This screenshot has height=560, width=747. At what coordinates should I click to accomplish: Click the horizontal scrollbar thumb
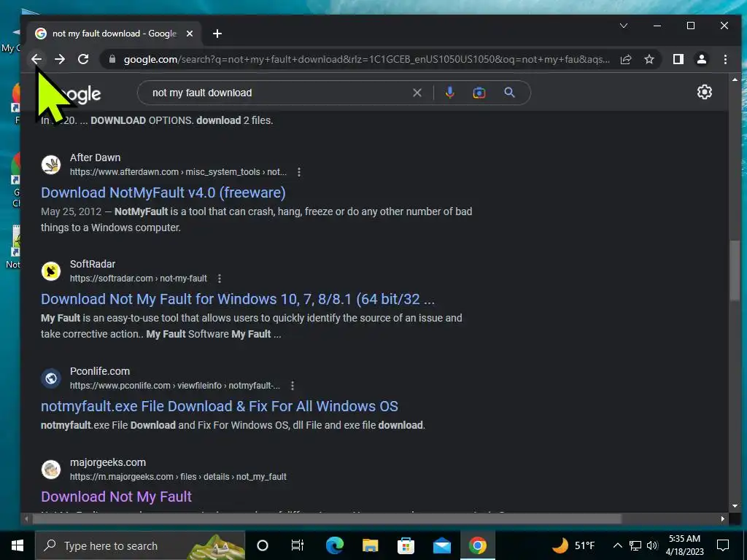327,518
